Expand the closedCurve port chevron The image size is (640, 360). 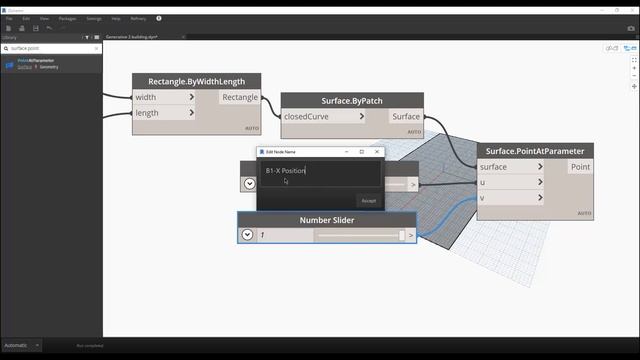click(x=362, y=116)
